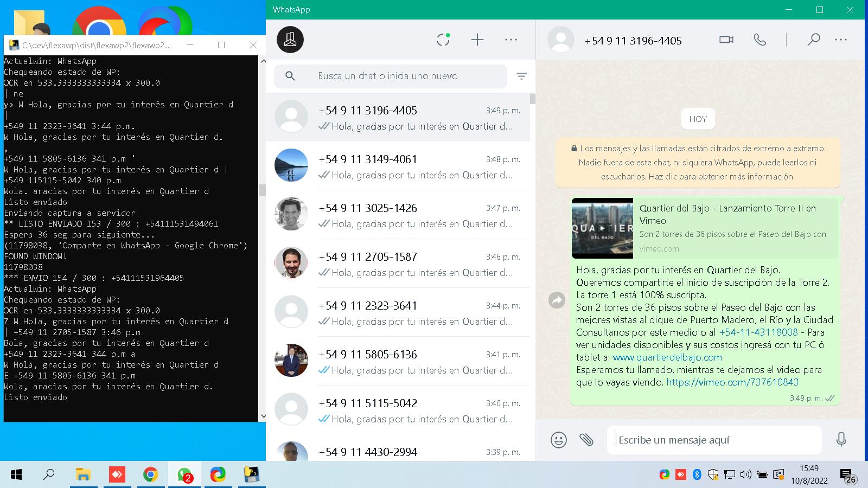Viewport: 868px width, 488px height.
Task: Open WhatsApp from taskbar
Action: point(184,475)
